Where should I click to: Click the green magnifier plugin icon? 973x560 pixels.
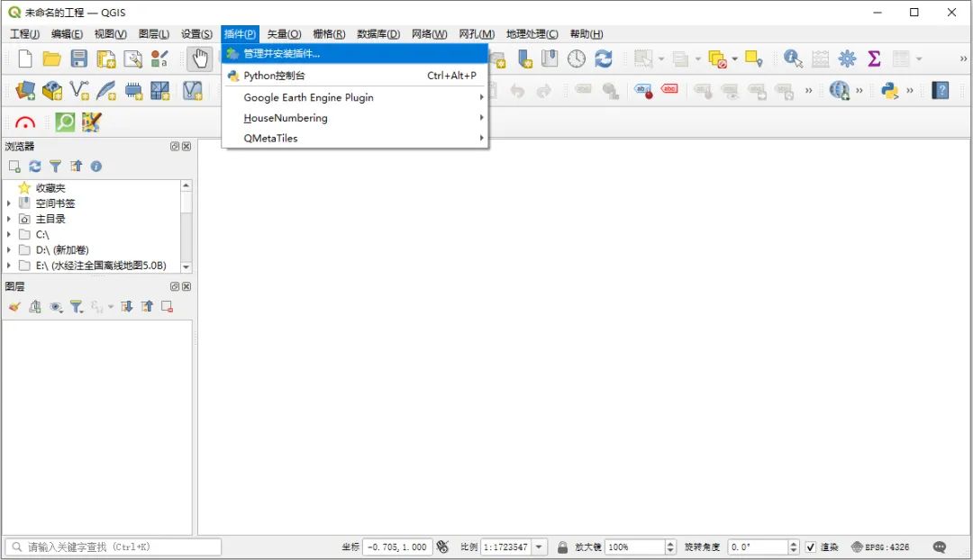point(65,122)
